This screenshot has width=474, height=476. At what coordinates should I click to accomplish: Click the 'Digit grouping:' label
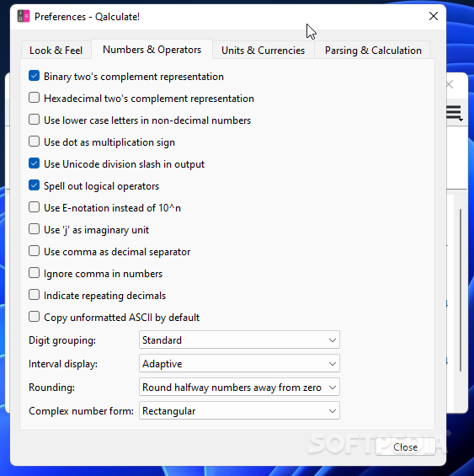62,340
